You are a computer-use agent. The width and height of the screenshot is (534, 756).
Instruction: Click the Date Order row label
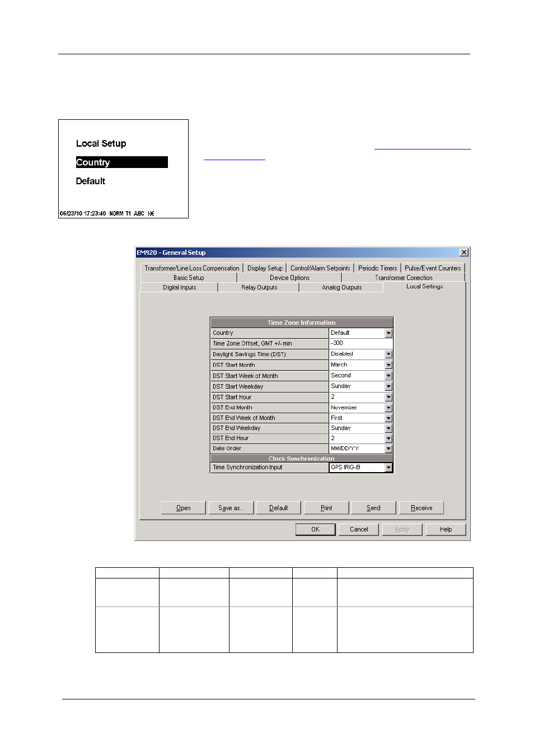pos(269,449)
